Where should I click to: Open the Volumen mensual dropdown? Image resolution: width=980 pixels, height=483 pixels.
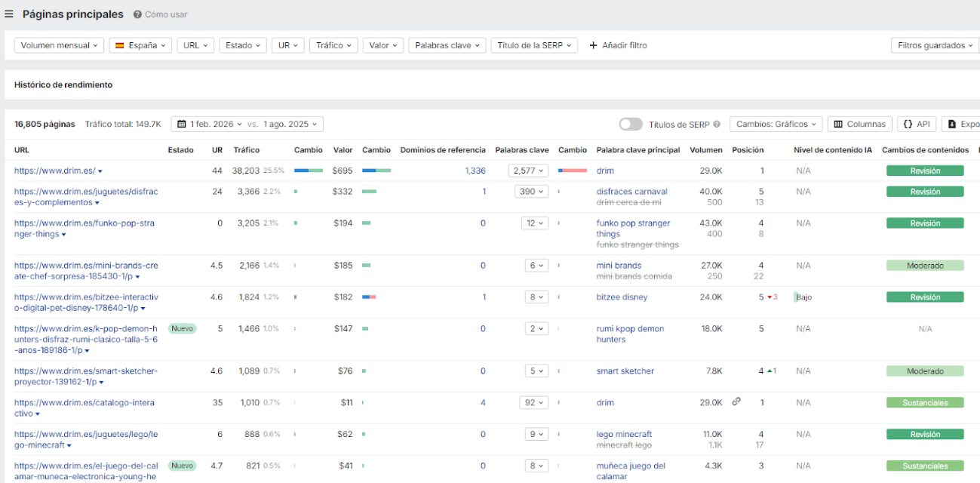(59, 45)
